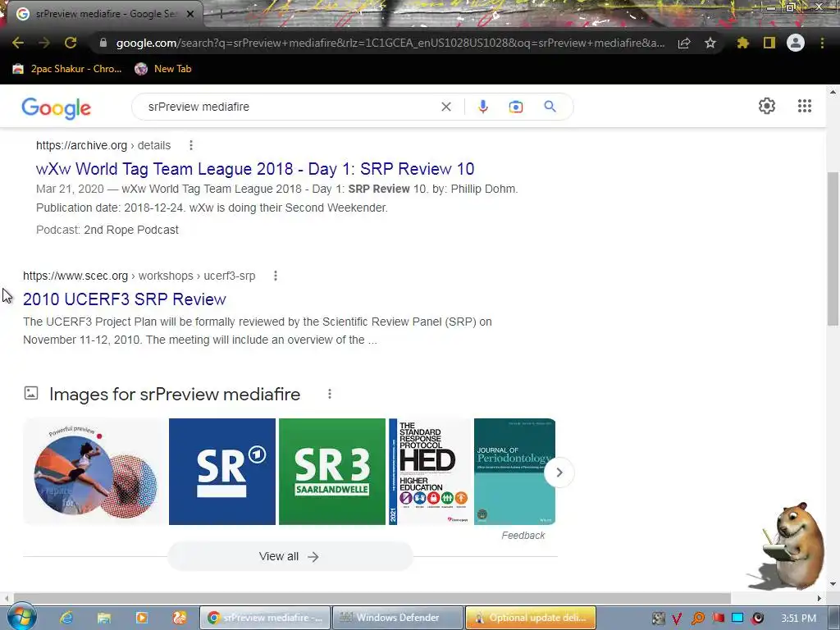Click the forward navigation arrow

coord(44,43)
